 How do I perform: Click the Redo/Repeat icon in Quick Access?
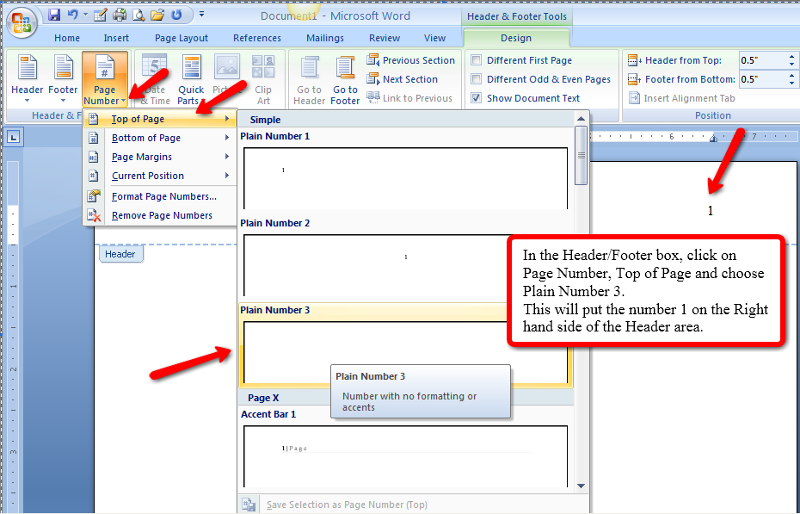pos(177,15)
